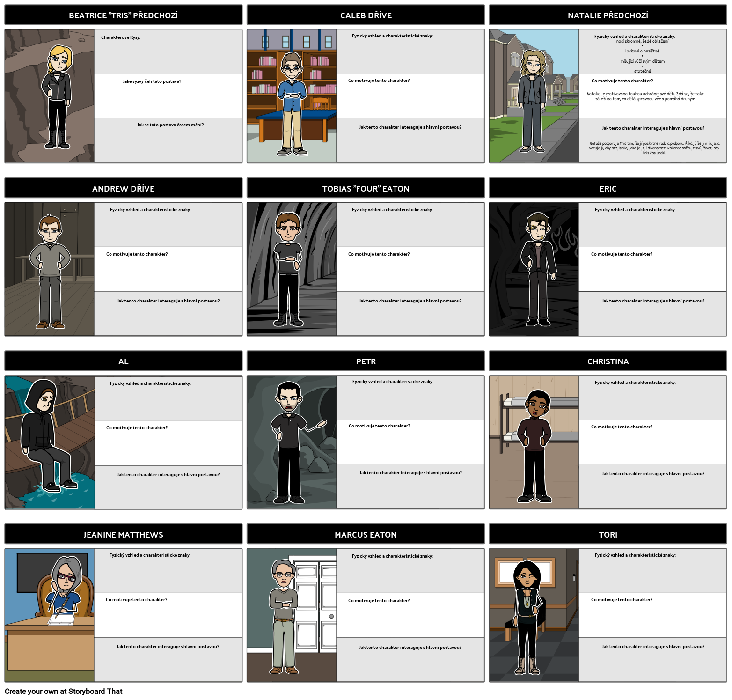The height and width of the screenshot is (700, 732).
Task: Select Tori's "Fyzický vzhled a charakteristické znaky" field
Action: [x=652, y=571]
